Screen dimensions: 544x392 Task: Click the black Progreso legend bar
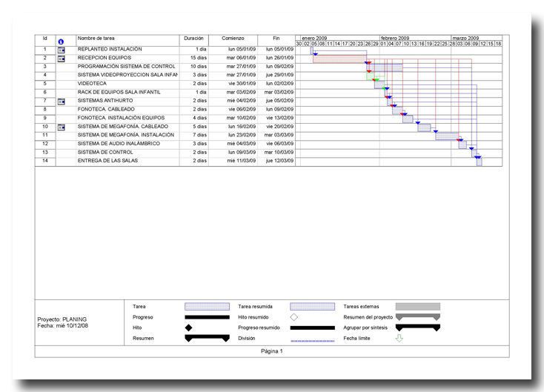point(207,317)
